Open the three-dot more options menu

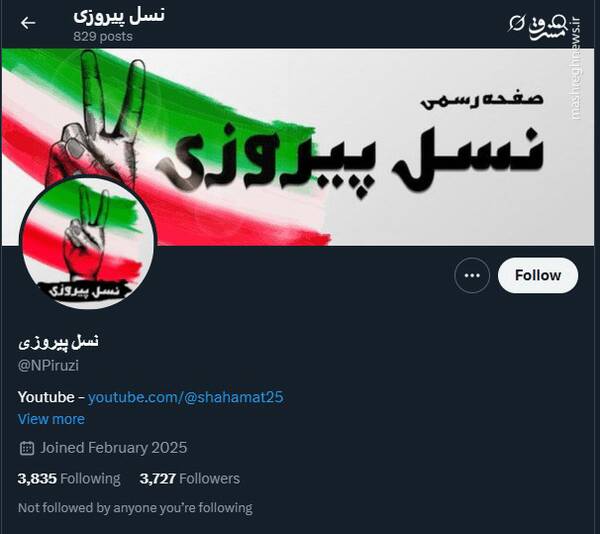(x=472, y=275)
